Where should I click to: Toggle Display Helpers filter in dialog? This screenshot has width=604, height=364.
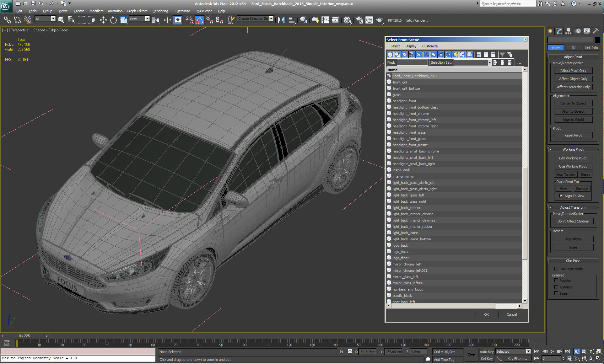click(419, 55)
